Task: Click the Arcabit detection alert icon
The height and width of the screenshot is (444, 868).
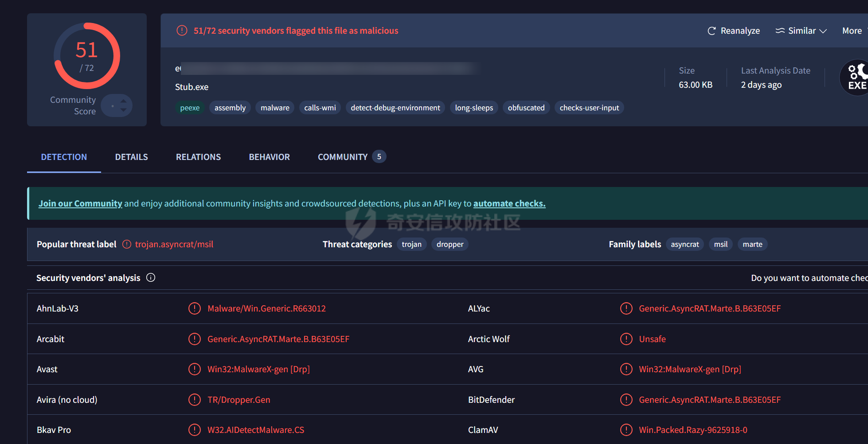Action: click(x=195, y=339)
